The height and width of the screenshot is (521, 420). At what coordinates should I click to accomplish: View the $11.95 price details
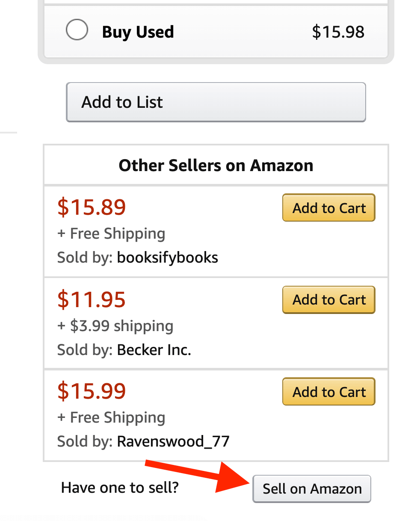(91, 299)
